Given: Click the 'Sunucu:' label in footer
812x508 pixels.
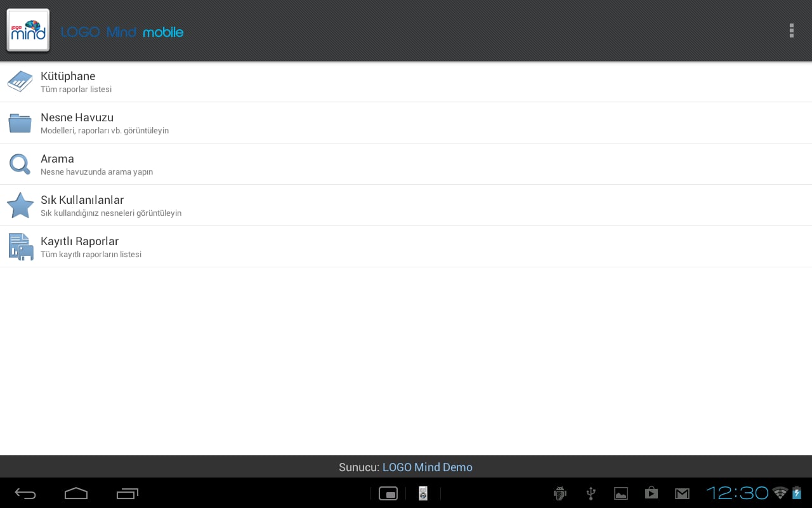Looking at the screenshot, I should (359, 467).
